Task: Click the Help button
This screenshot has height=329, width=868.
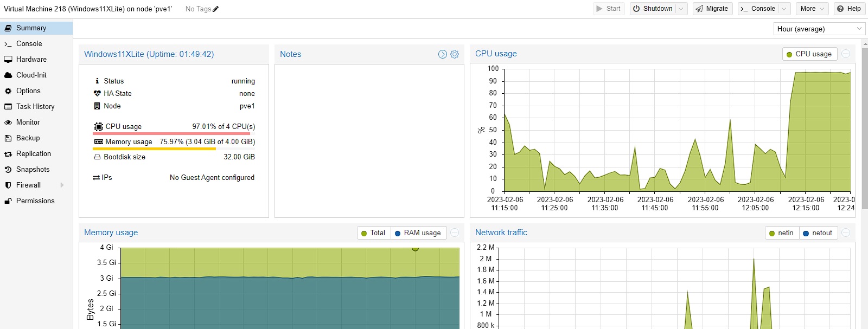Action: click(x=849, y=9)
